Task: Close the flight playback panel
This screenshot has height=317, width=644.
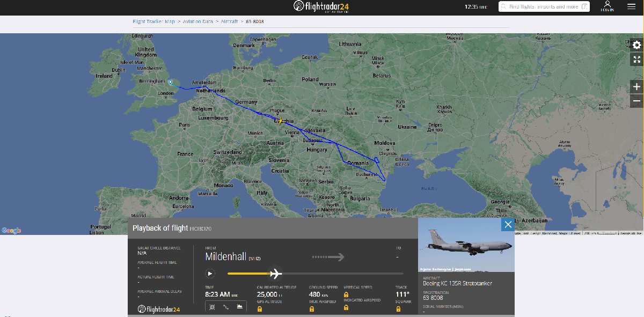Action: (508, 224)
